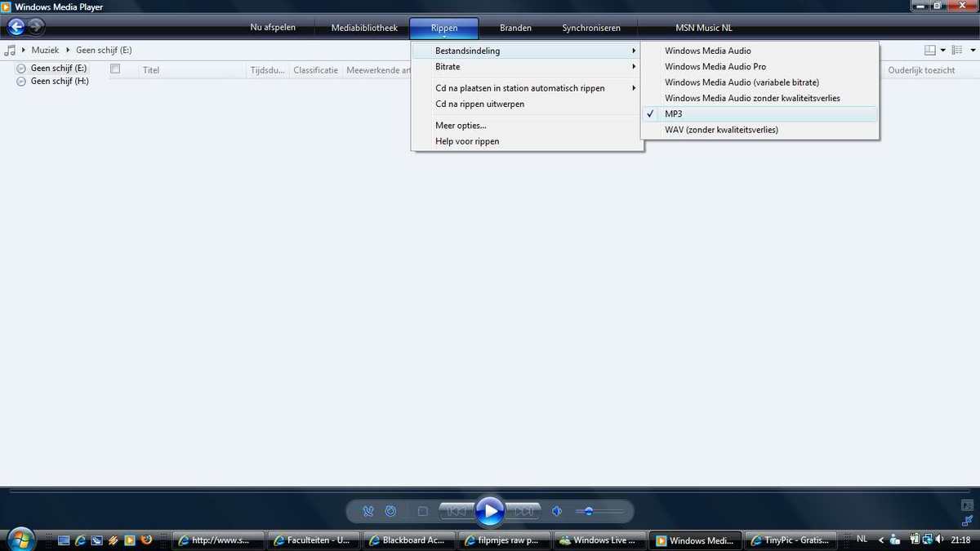
Task: Turn on shuffle in playback controls
Action: (367, 511)
